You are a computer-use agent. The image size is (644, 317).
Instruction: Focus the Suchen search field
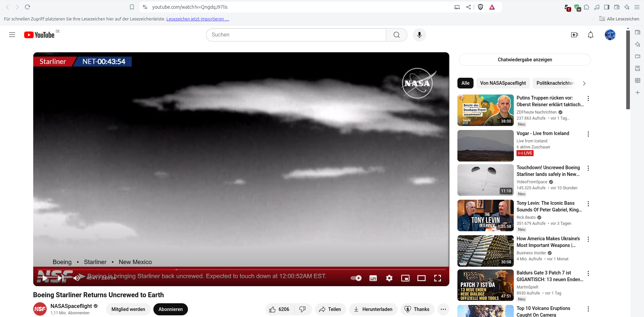point(296,35)
